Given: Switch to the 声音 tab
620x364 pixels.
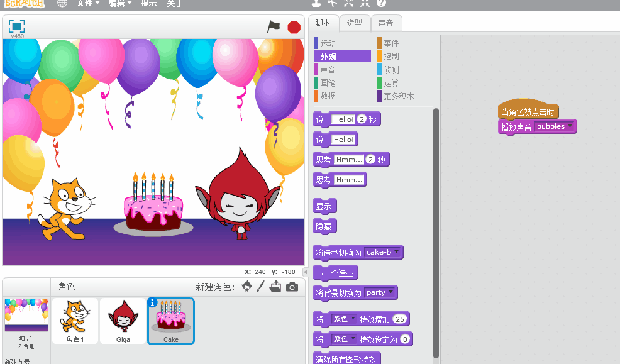Looking at the screenshot, I should 386,23.
